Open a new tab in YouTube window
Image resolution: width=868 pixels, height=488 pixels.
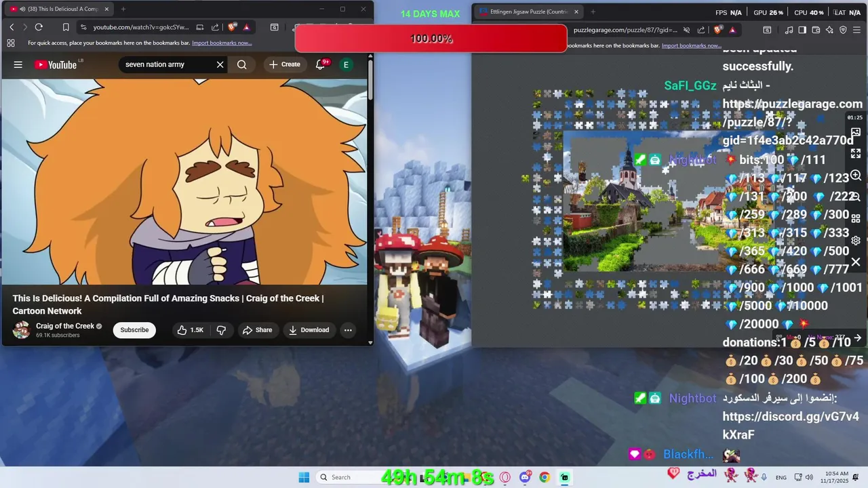[x=123, y=9]
